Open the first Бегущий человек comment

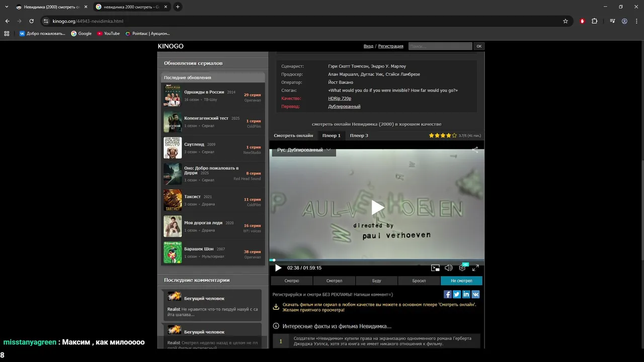[x=212, y=305]
